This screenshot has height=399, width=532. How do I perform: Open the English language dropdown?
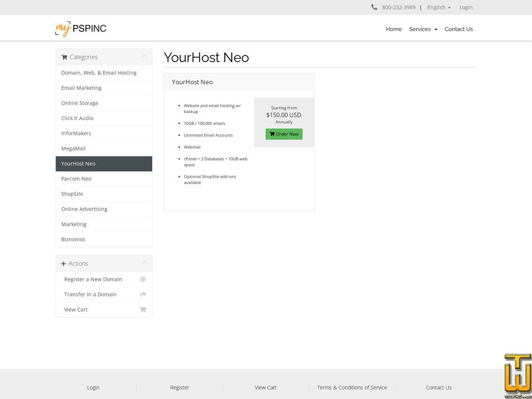click(439, 7)
